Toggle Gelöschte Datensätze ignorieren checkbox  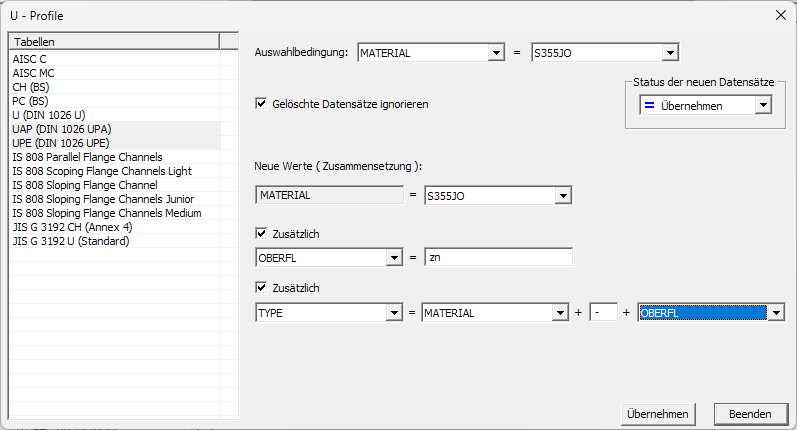click(262, 103)
